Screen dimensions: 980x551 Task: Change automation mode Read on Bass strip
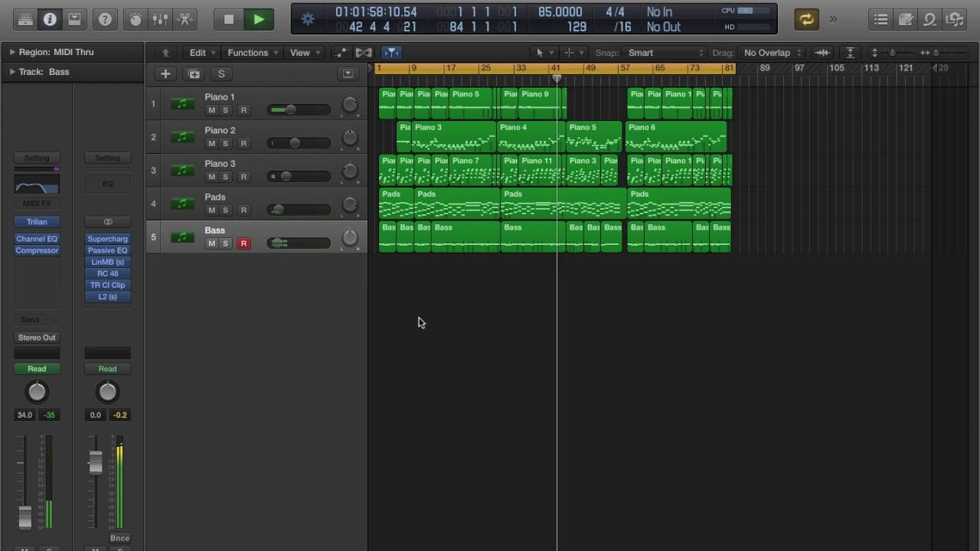pos(37,369)
